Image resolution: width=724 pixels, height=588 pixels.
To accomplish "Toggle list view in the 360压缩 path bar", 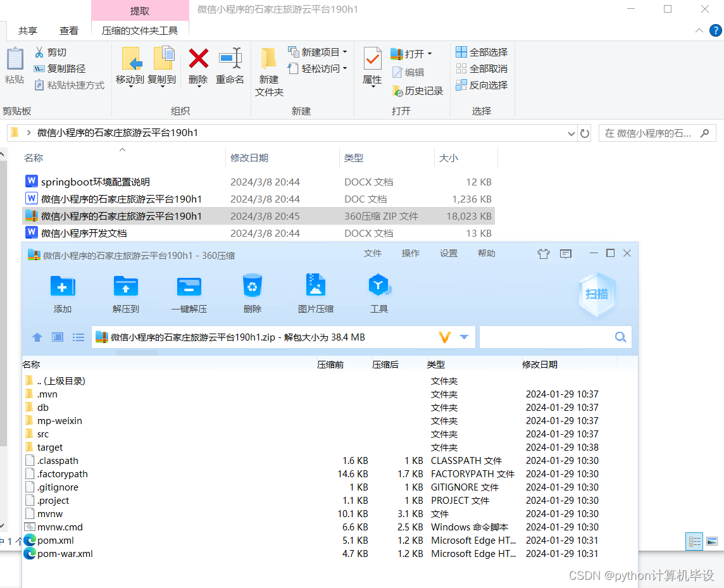I will (x=78, y=337).
